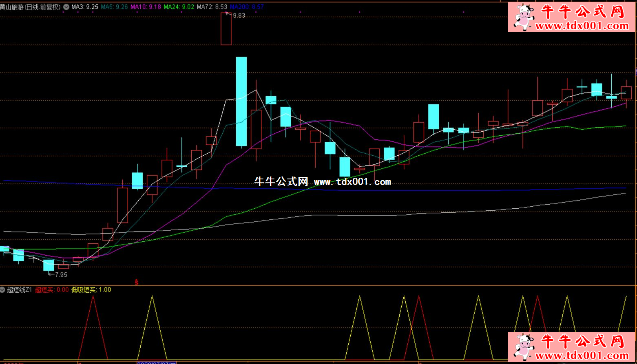The image size is (637, 364).
Task: Select the MA72: 8.53 label
Action: point(212,7)
